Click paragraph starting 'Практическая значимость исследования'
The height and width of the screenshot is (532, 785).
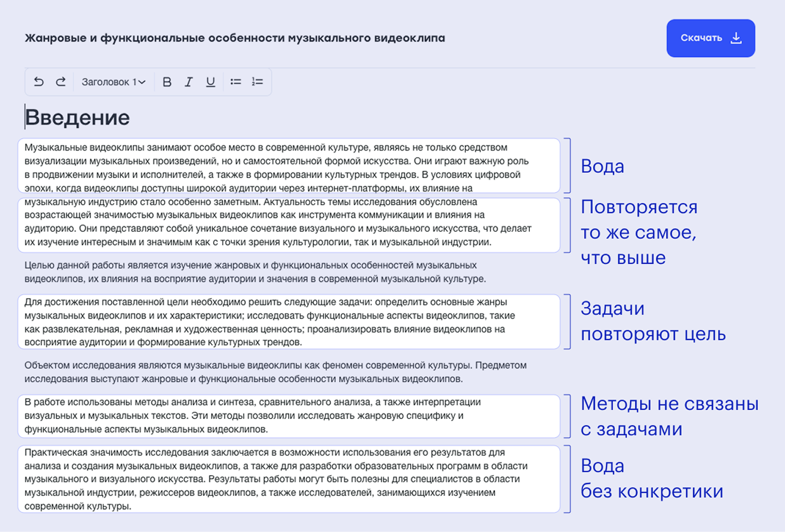pos(276,479)
